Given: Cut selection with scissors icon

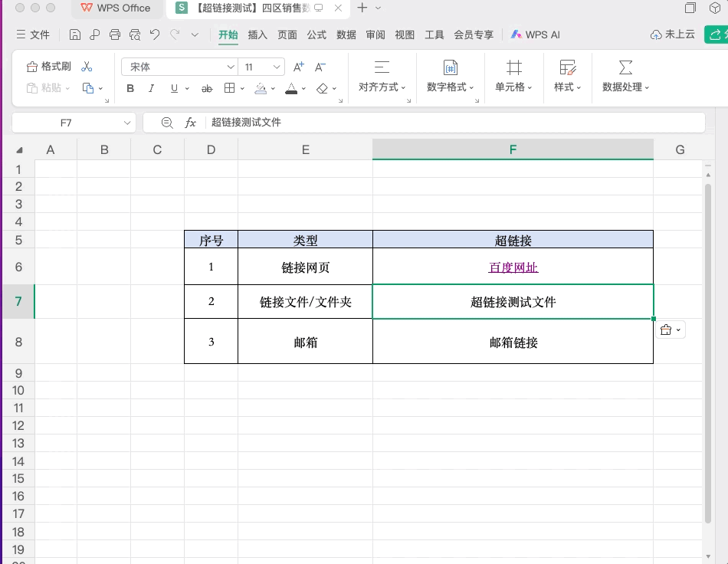Looking at the screenshot, I should (x=87, y=67).
